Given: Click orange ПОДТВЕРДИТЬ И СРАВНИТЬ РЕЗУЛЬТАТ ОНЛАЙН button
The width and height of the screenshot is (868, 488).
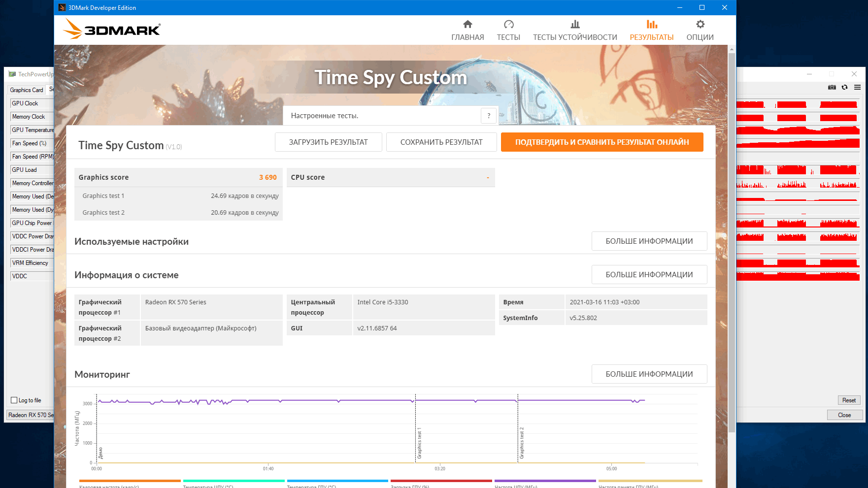Looking at the screenshot, I should (602, 142).
